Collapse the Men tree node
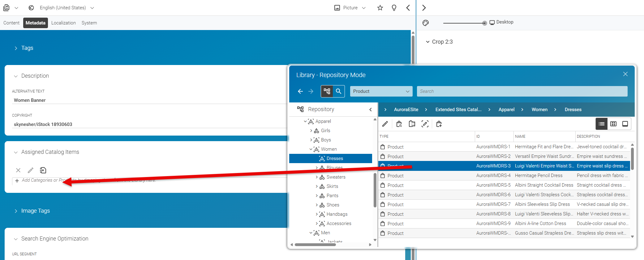The image size is (644, 260). pos(311,233)
